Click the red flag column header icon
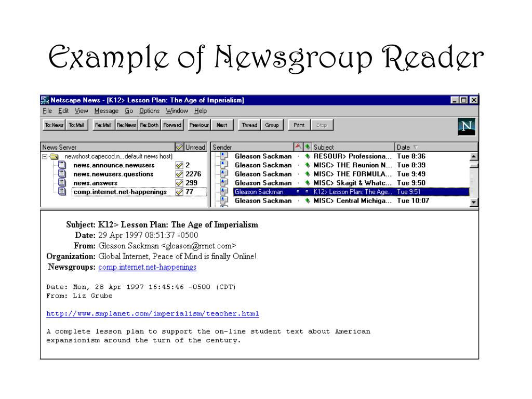This screenshot has width=532, height=399. [x=298, y=147]
